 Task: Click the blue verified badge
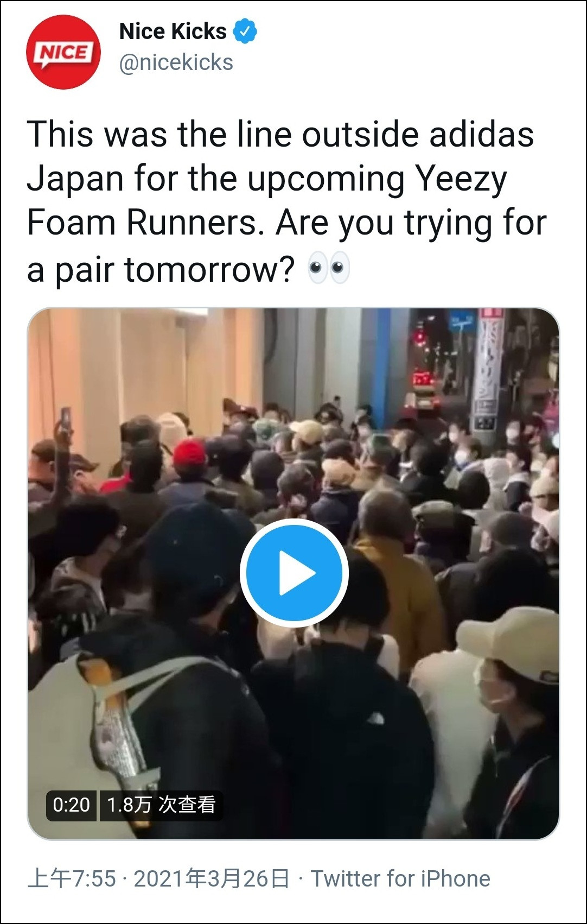245,31
